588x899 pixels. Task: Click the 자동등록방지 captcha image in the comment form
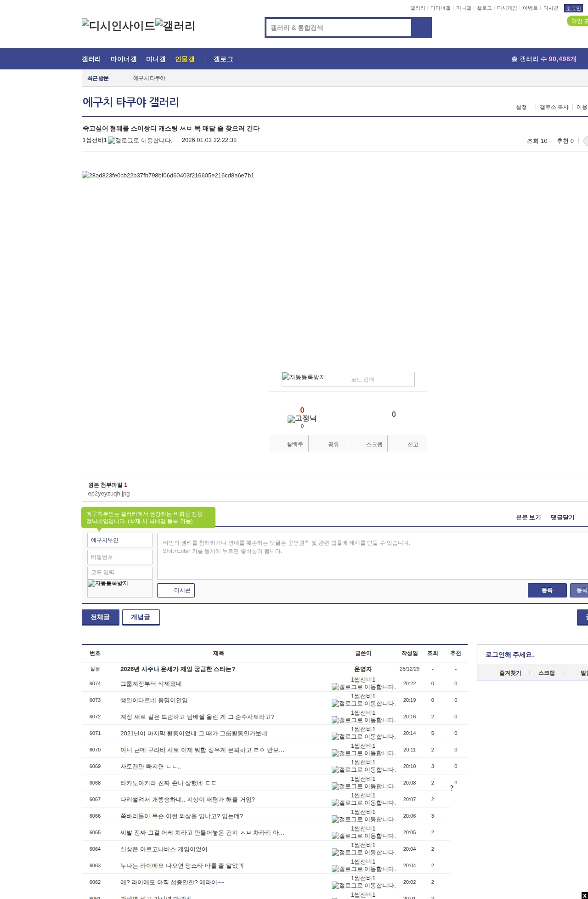click(x=108, y=584)
